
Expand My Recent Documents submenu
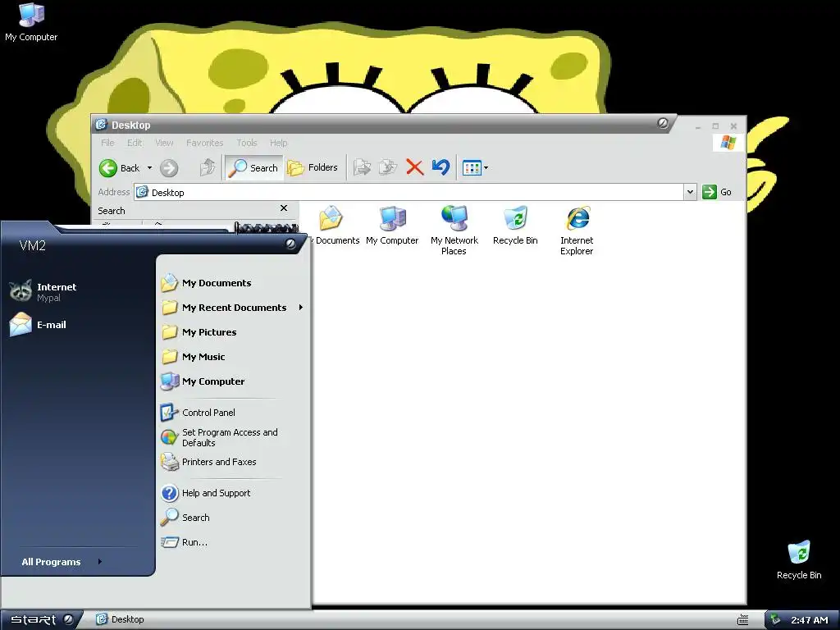pos(232,308)
